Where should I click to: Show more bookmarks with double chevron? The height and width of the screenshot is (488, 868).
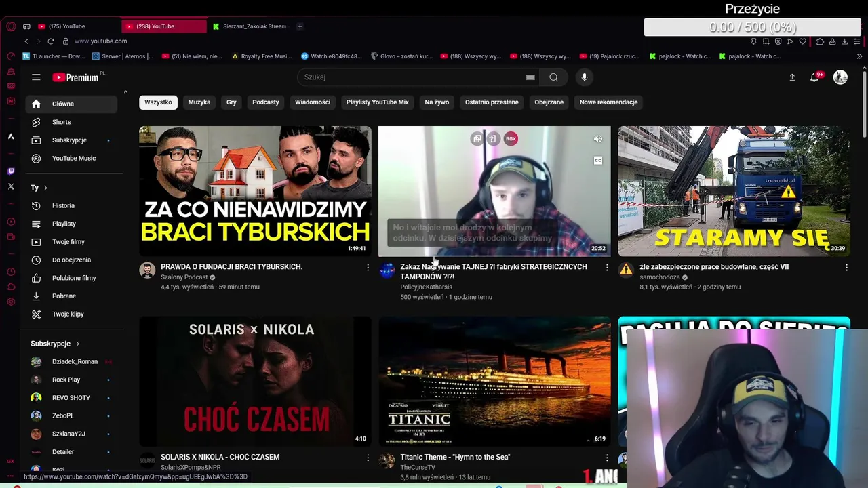(x=859, y=56)
